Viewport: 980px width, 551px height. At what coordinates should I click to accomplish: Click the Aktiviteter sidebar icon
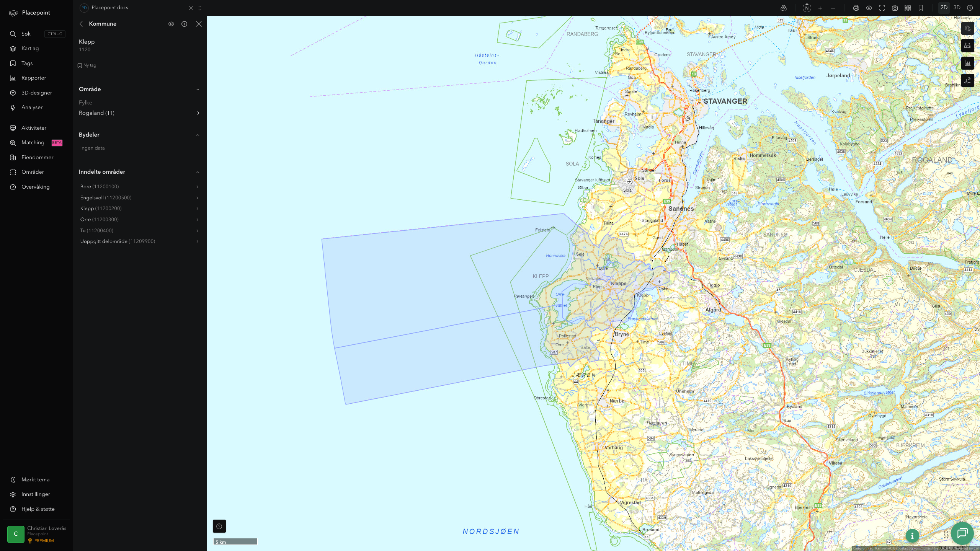(13, 128)
